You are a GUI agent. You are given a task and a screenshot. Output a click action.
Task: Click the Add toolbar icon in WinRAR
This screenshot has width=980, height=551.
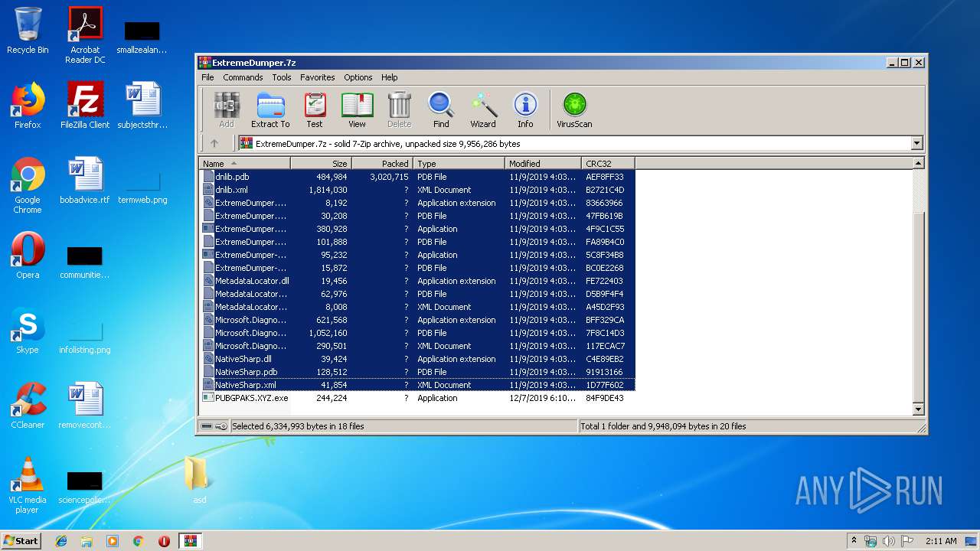227,111
